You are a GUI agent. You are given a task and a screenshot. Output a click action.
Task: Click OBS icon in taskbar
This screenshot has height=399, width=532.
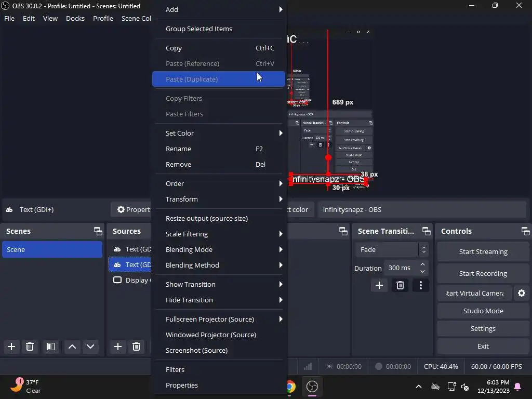tap(312, 387)
